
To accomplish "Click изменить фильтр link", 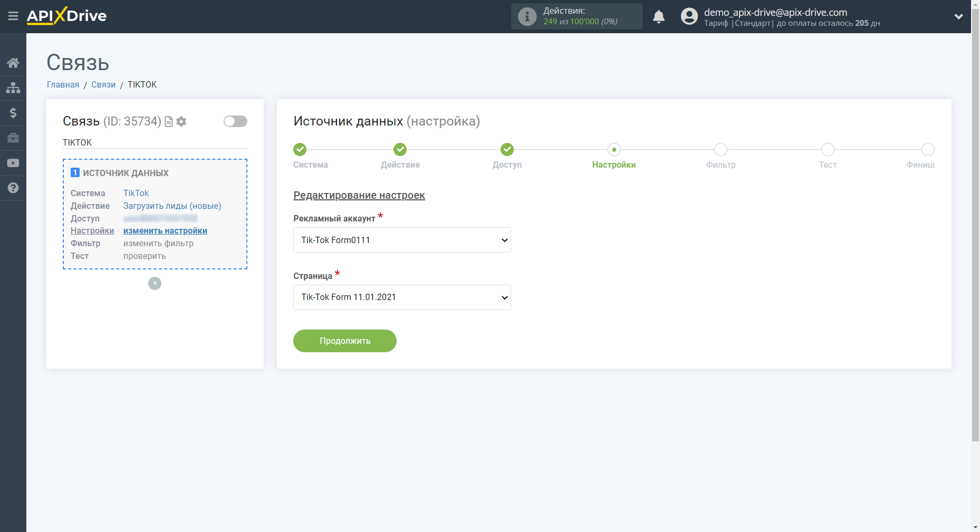I will point(158,244).
